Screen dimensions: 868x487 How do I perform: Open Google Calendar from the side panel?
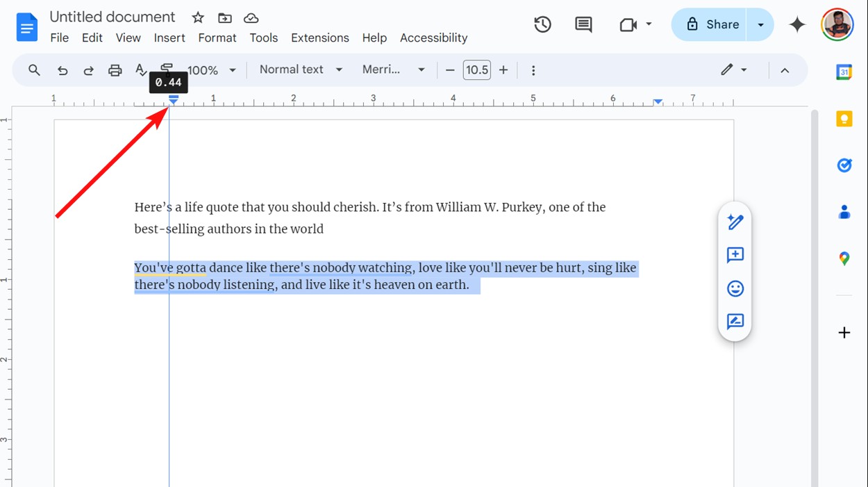click(x=844, y=72)
